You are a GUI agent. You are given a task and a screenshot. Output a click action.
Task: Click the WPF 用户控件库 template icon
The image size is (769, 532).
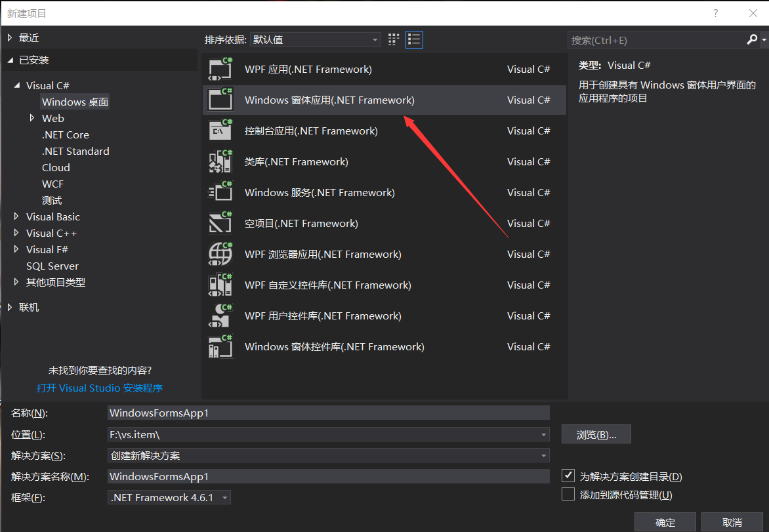click(220, 316)
